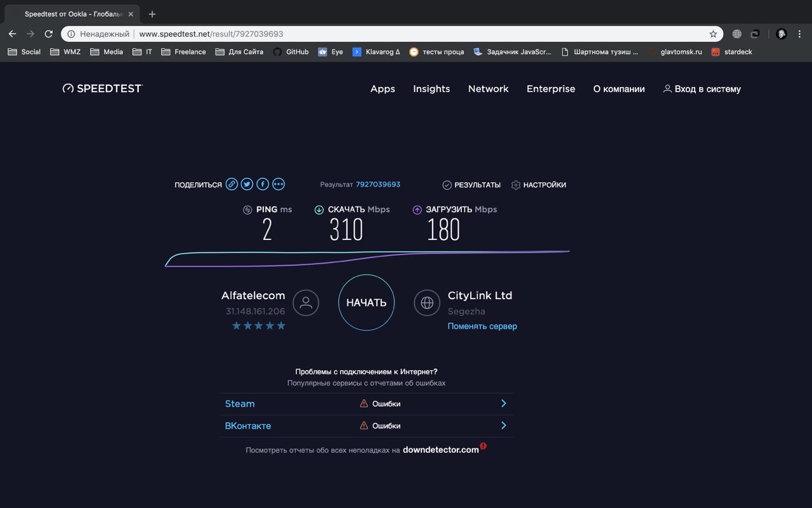This screenshot has height=508, width=812.
Task: Open downdetector.com link
Action: (x=441, y=450)
